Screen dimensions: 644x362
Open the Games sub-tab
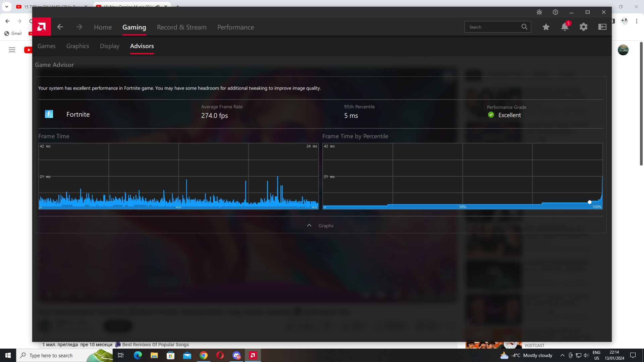46,46
